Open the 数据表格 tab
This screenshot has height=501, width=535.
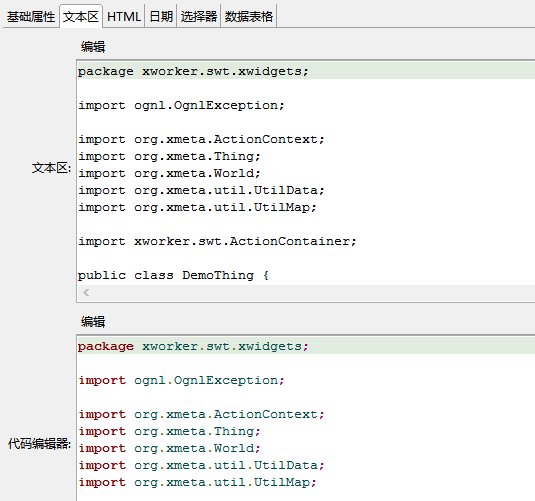click(249, 16)
